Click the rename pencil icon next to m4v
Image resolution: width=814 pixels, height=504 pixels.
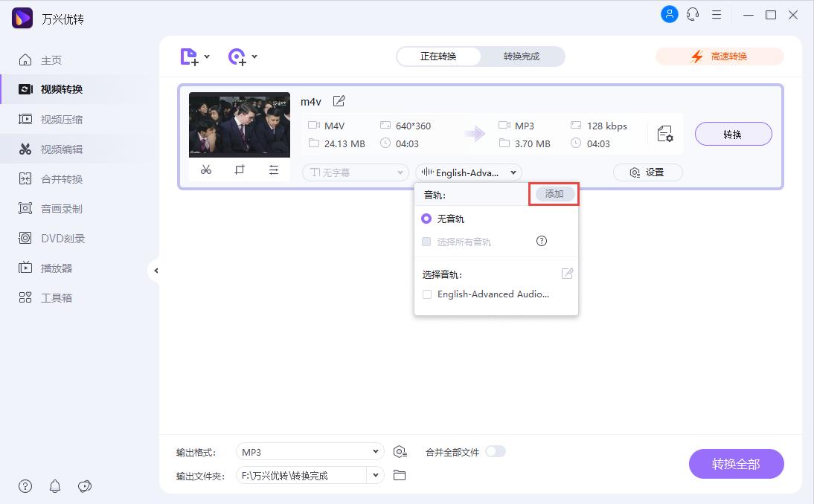pyautogui.click(x=339, y=101)
